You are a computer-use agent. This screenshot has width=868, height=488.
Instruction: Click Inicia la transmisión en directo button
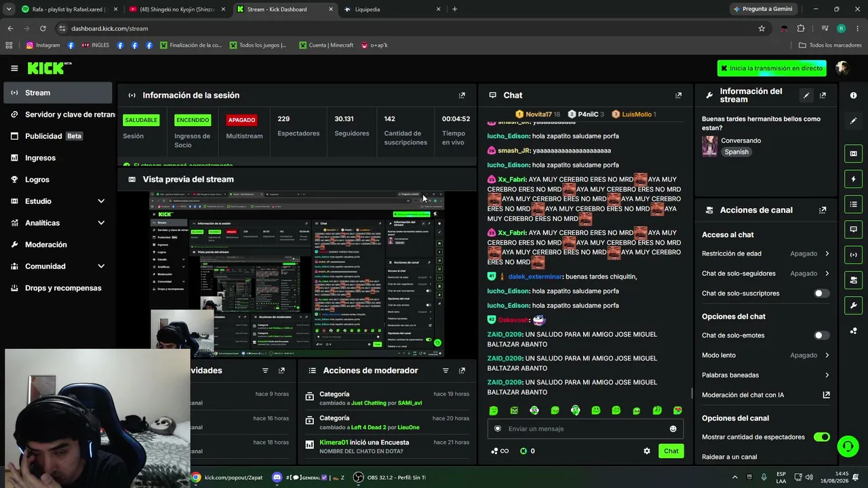[772, 68]
